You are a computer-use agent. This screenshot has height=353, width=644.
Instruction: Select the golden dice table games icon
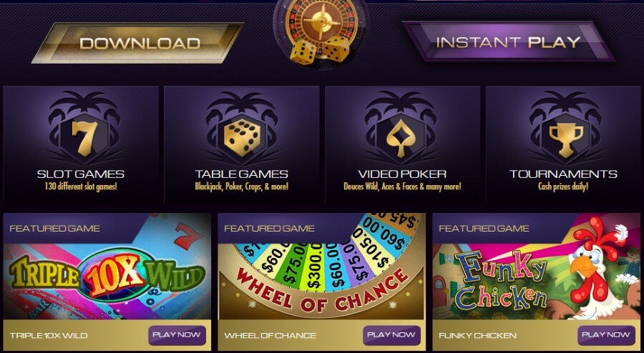(242, 138)
